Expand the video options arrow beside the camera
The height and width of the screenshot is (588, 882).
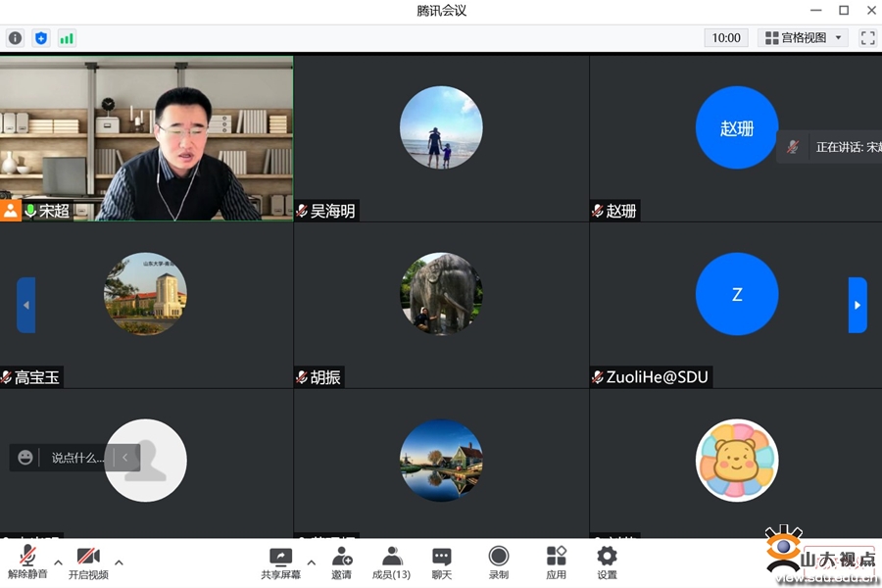119,563
